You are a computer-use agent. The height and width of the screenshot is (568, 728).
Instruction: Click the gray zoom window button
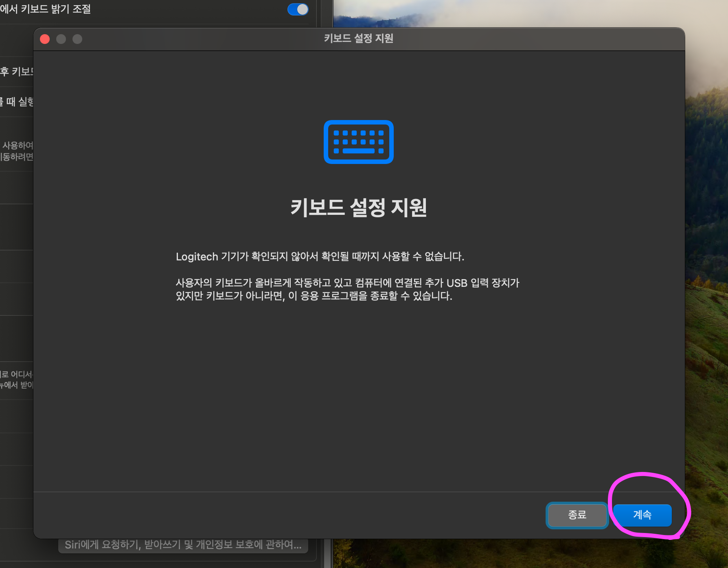[77, 39]
